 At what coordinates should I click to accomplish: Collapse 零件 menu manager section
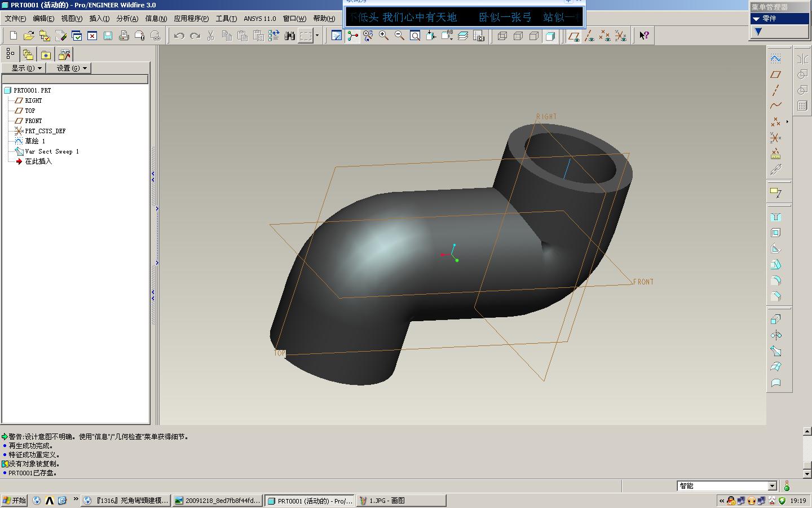coord(756,19)
